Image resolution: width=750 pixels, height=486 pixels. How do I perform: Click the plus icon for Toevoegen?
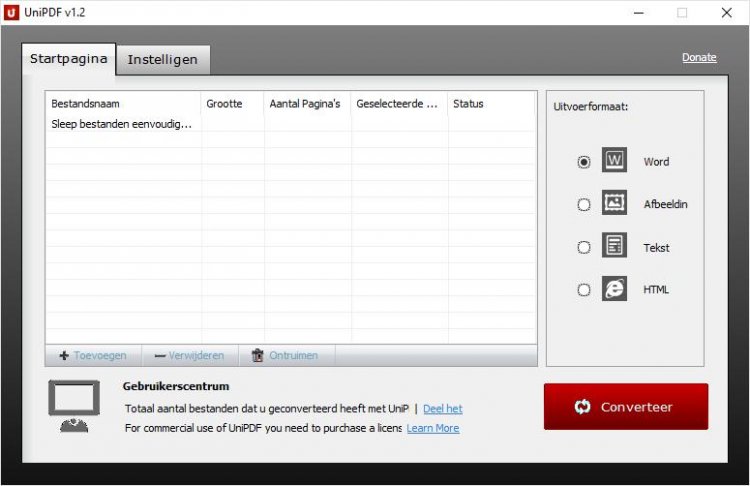coord(64,355)
